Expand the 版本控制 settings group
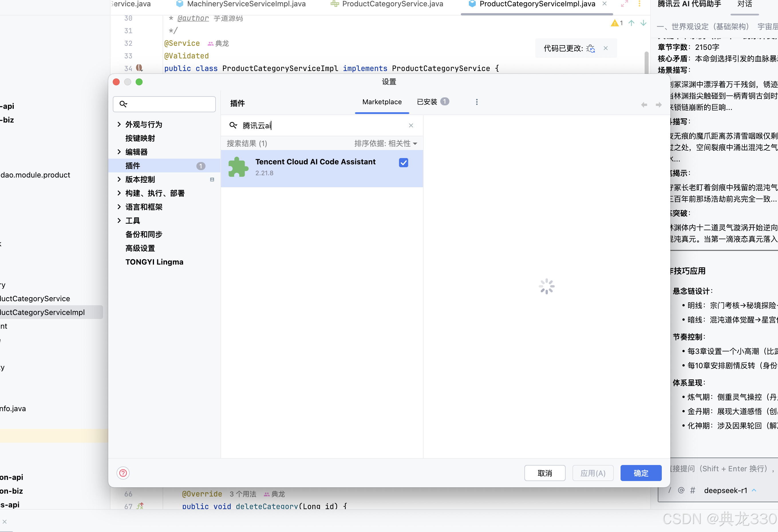The width and height of the screenshot is (778, 532). tap(119, 179)
